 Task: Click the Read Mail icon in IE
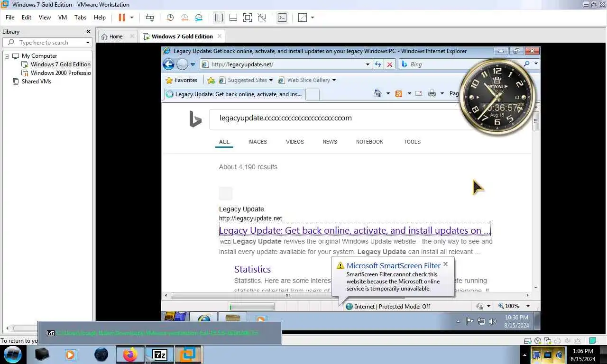pyautogui.click(x=419, y=93)
